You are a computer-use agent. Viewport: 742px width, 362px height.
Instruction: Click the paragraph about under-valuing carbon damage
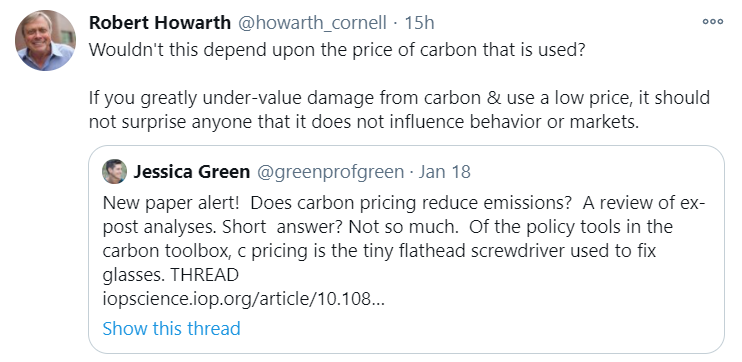[x=399, y=110]
